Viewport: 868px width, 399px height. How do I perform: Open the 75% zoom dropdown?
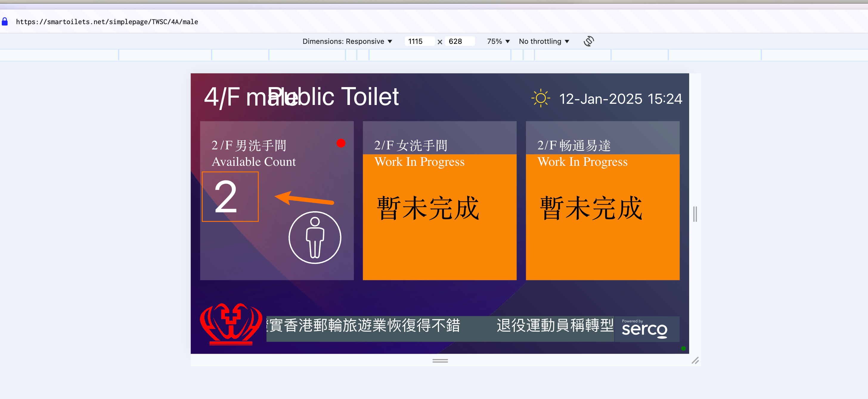coord(498,41)
